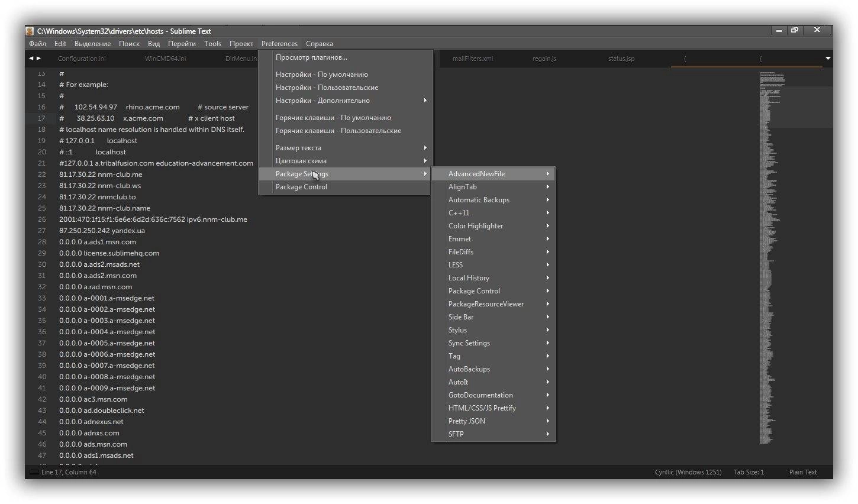The height and width of the screenshot is (504, 858).
Task: Open the Файл menu
Action: click(x=37, y=44)
